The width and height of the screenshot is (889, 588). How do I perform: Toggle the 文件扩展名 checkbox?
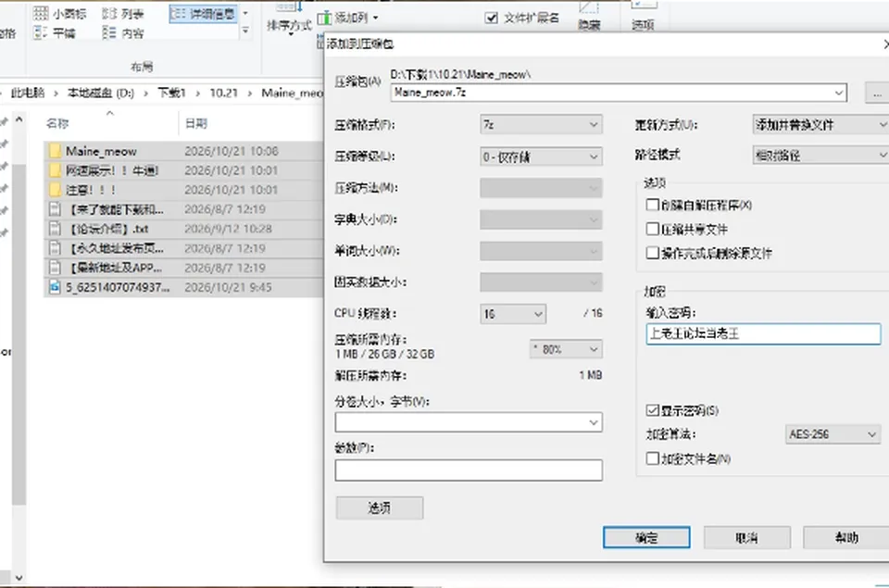(492, 19)
